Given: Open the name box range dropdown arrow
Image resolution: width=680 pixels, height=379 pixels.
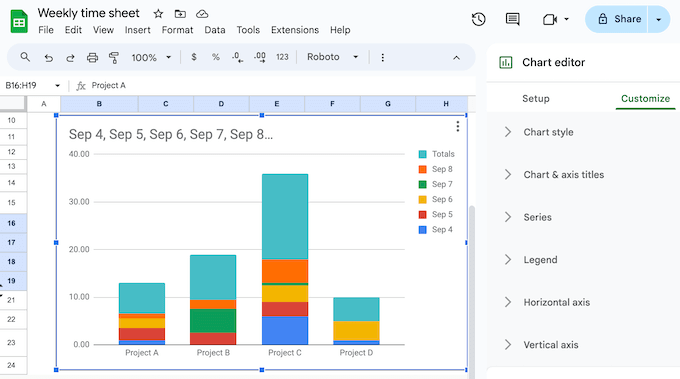Looking at the screenshot, I should tap(57, 86).
